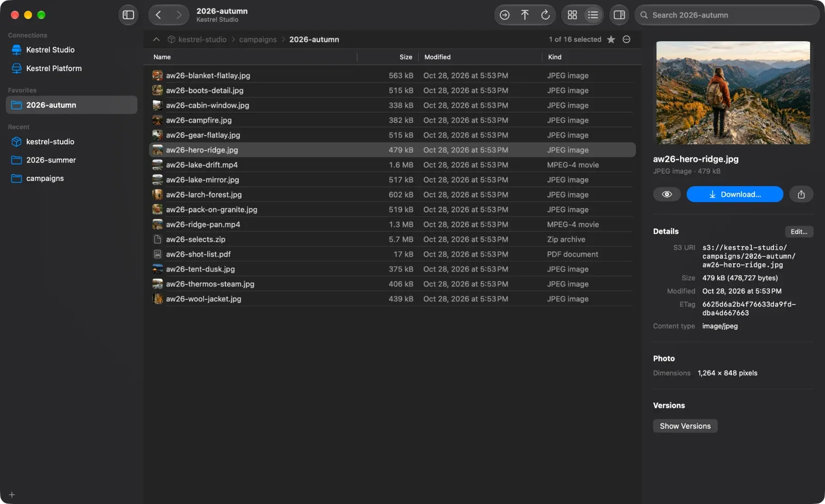The image size is (825, 504).
Task: Click the up-arrow enclosing folder chevron
Action: pos(156,40)
